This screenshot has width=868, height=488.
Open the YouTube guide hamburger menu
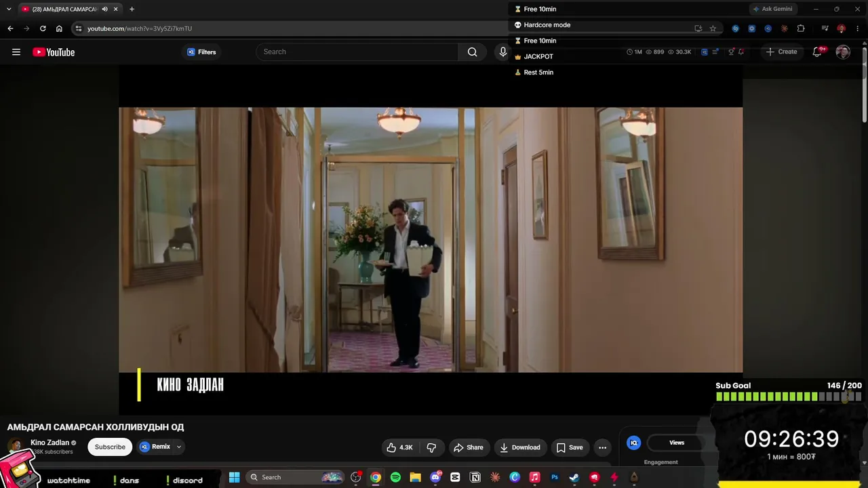(x=16, y=52)
